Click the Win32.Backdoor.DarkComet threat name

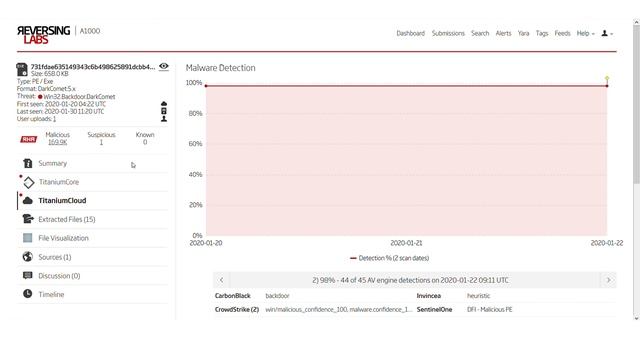[79, 97]
